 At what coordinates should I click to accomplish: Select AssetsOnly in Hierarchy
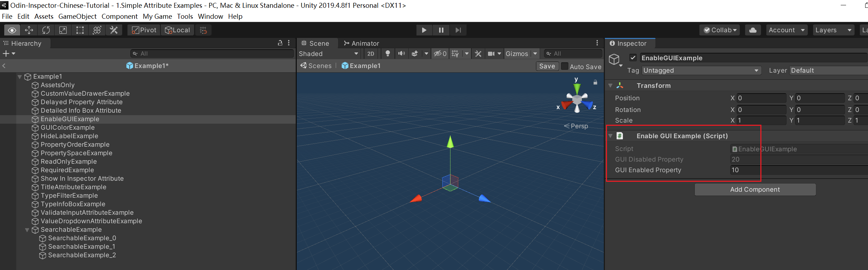tap(57, 85)
